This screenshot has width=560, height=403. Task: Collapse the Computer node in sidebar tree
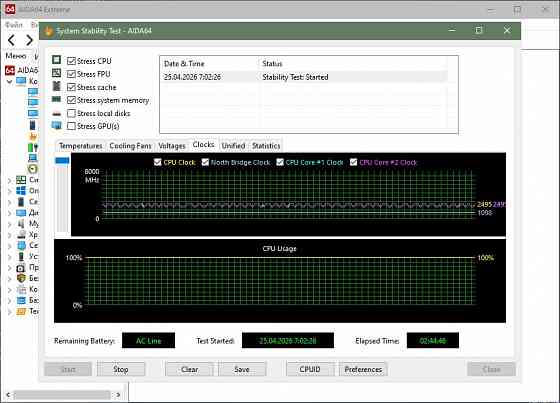[x=10, y=81]
